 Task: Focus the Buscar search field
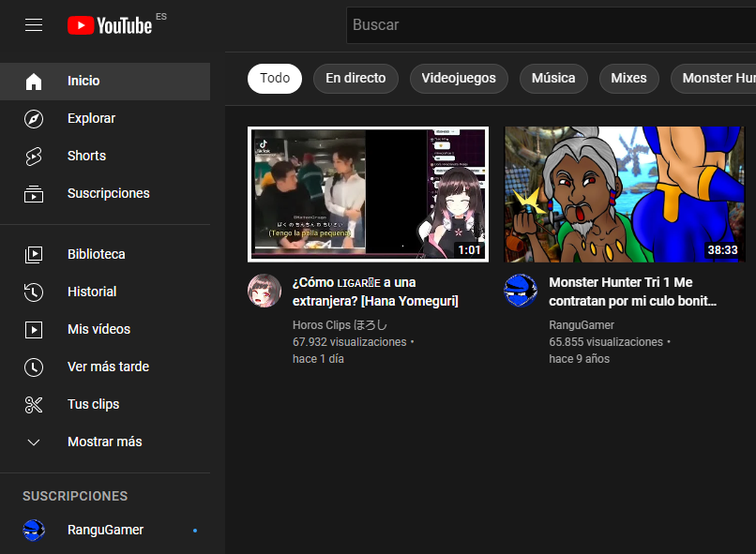click(551, 25)
